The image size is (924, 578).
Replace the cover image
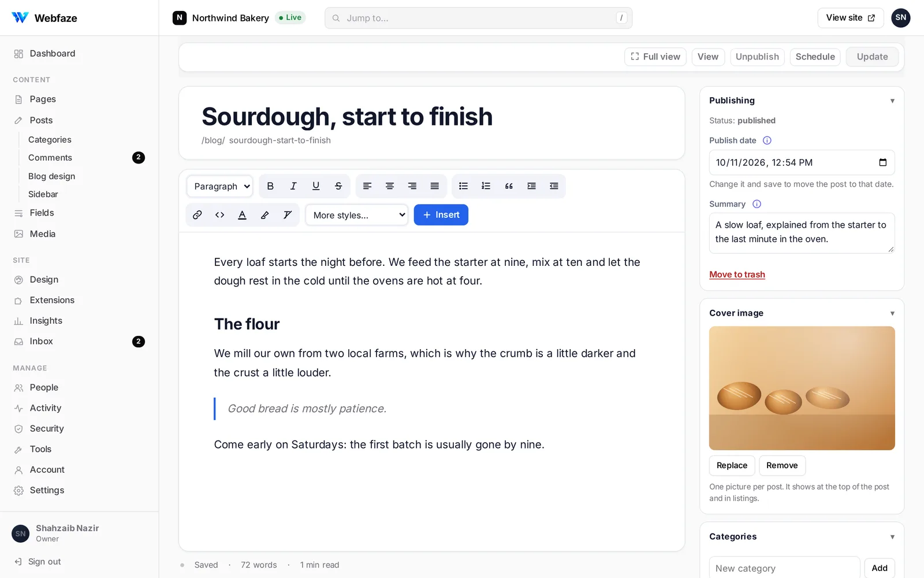pyautogui.click(x=732, y=465)
